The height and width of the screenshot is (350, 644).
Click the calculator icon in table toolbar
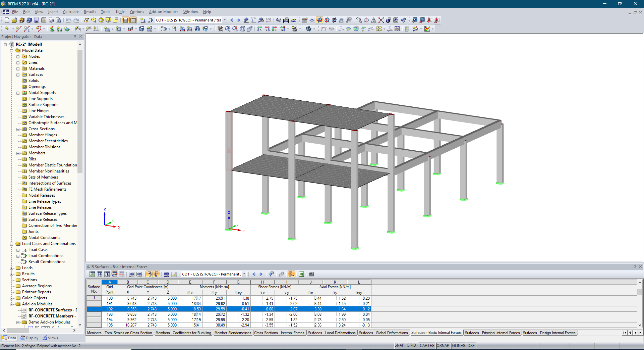[312, 274]
